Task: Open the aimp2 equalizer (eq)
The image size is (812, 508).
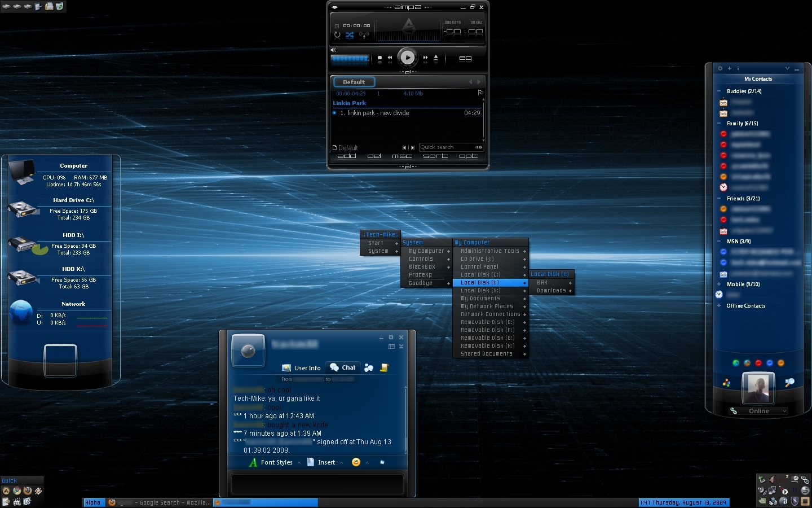Action: pos(465,58)
